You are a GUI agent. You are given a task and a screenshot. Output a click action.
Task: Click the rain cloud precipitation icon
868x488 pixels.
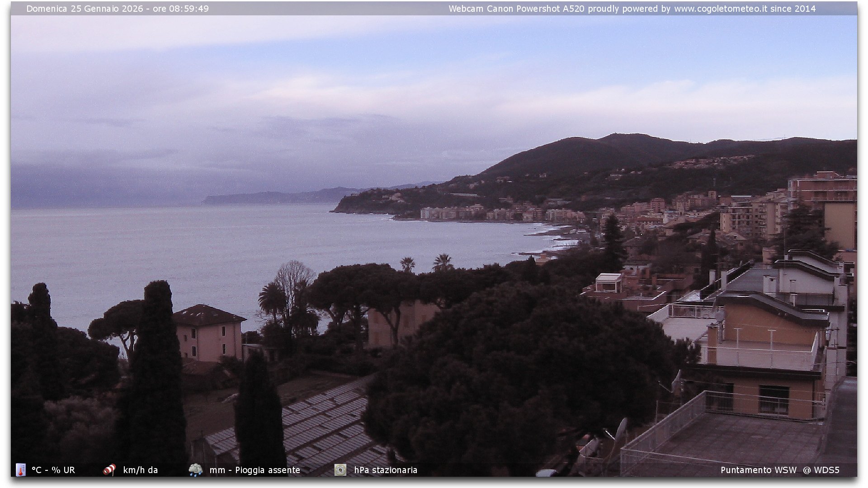[x=195, y=470]
